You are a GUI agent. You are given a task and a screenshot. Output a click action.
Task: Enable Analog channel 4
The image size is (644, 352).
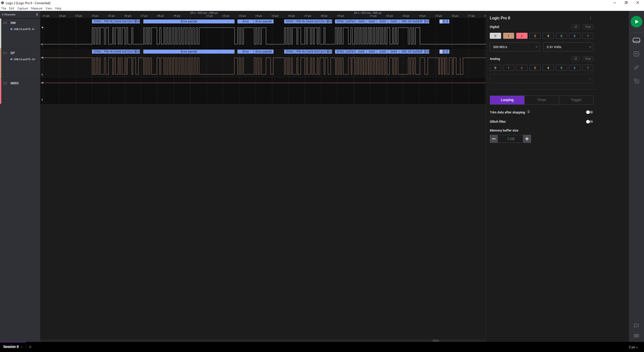click(548, 68)
